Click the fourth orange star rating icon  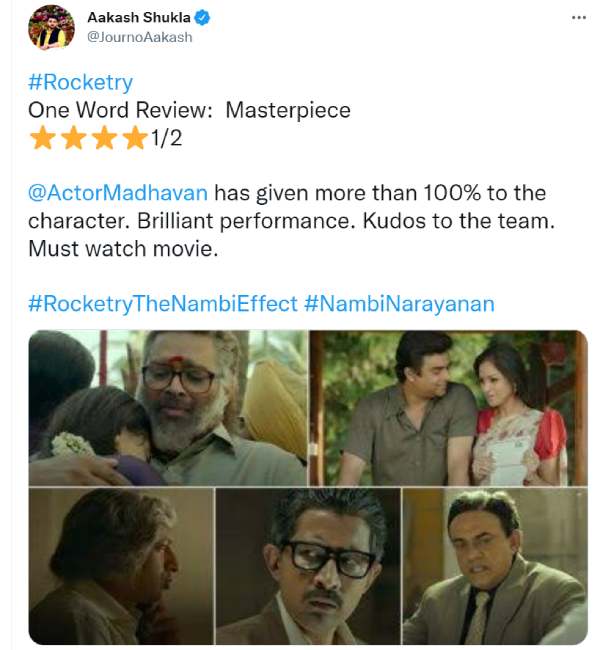tap(135, 138)
